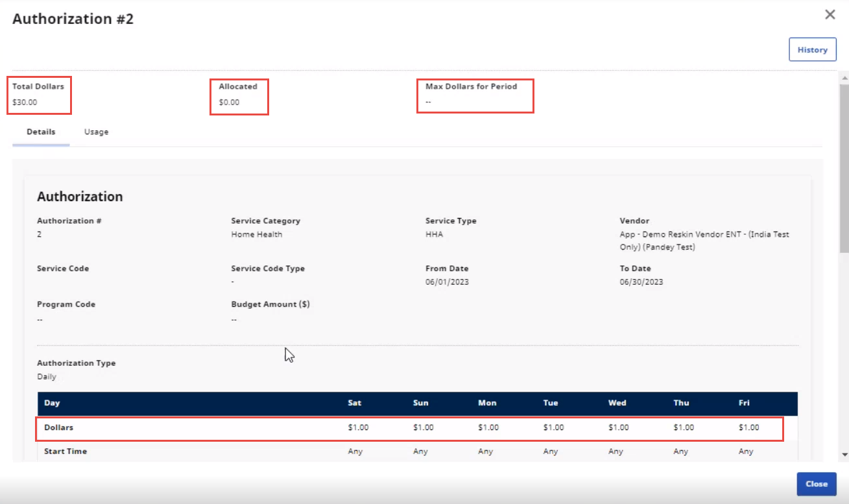Click the Allocated $0.00 amount
Screen dimensions: 849x504
click(x=229, y=102)
